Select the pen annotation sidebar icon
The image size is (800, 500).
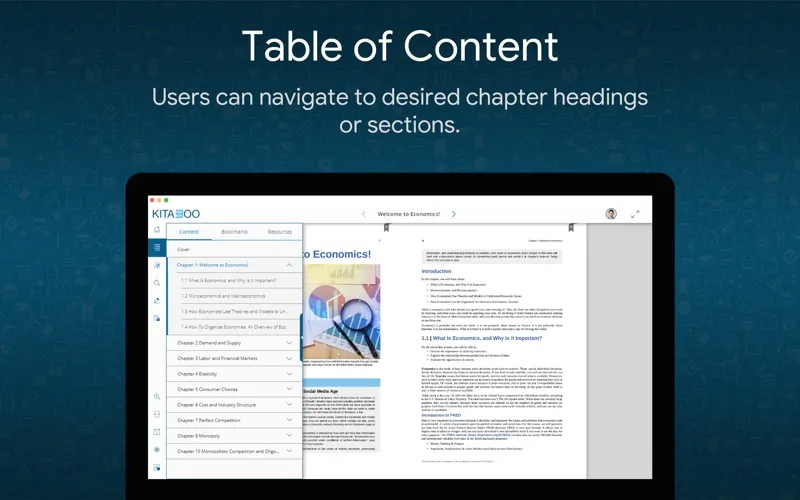point(157,301)
